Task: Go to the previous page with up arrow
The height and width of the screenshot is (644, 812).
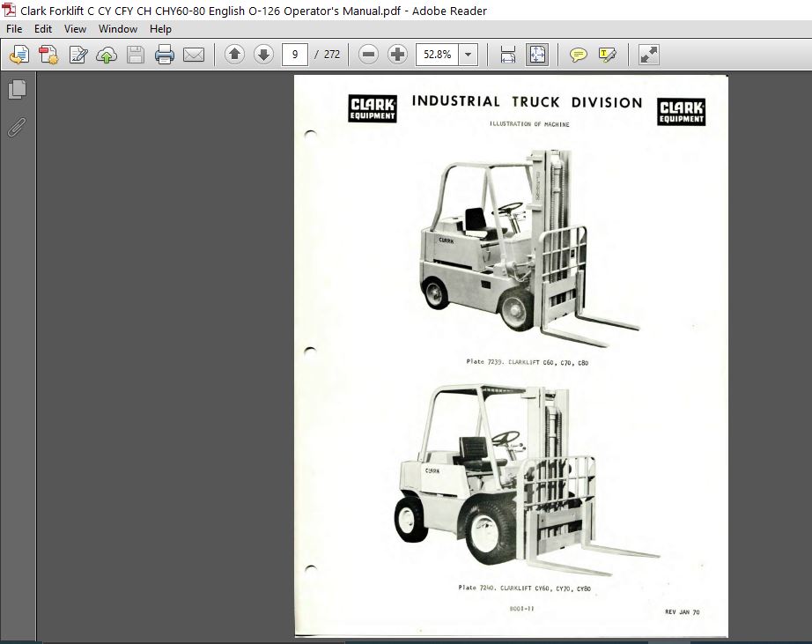Action: click(x=234, y=54)
